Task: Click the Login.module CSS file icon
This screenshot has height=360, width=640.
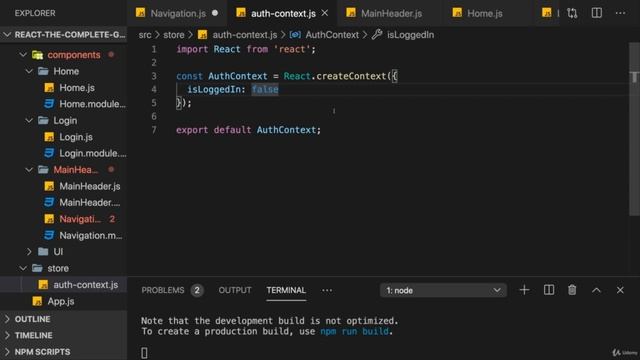Action: tap(49, 153)
